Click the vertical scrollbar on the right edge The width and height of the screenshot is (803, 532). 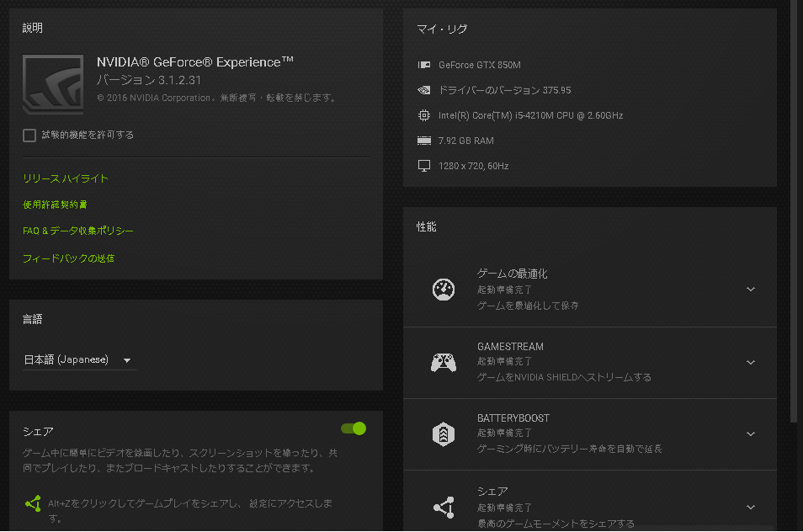[x=794, y=212]
